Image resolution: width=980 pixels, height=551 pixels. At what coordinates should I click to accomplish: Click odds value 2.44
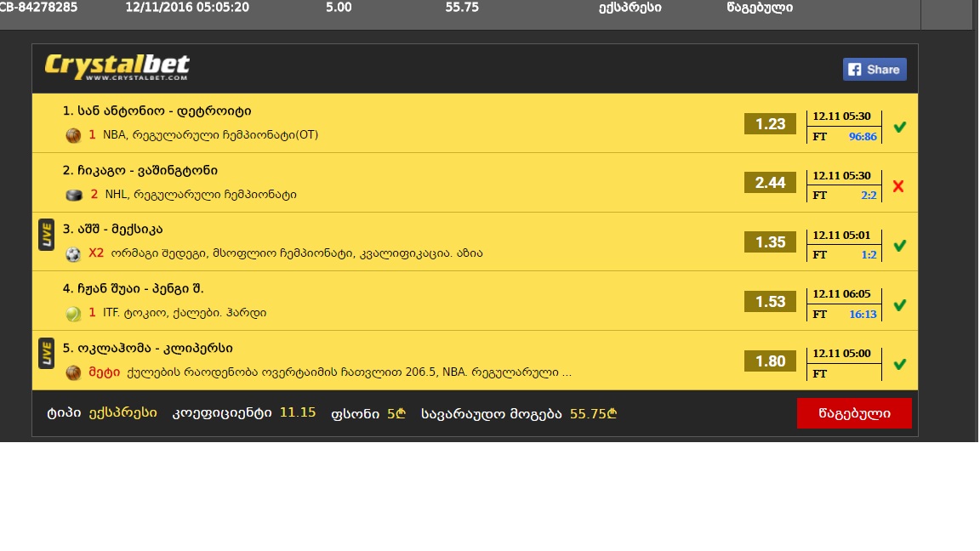click(770, 183)
